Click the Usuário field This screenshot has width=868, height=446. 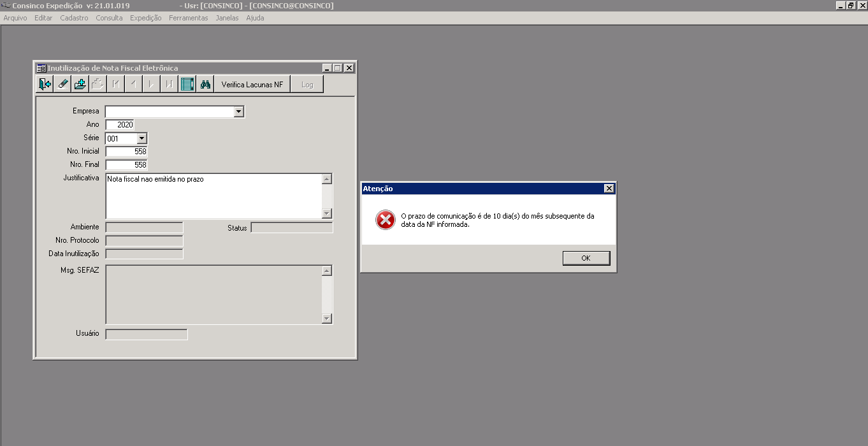point(147,334)
